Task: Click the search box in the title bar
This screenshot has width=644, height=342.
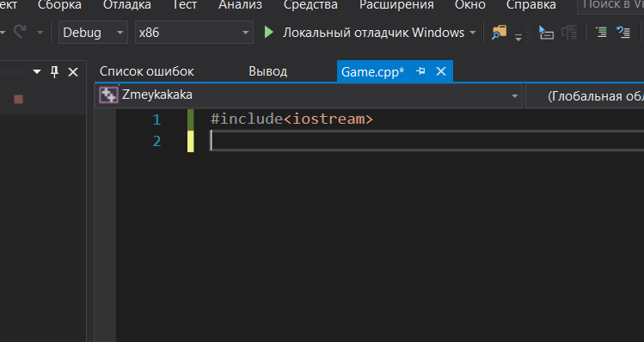Action: [610, 6]
